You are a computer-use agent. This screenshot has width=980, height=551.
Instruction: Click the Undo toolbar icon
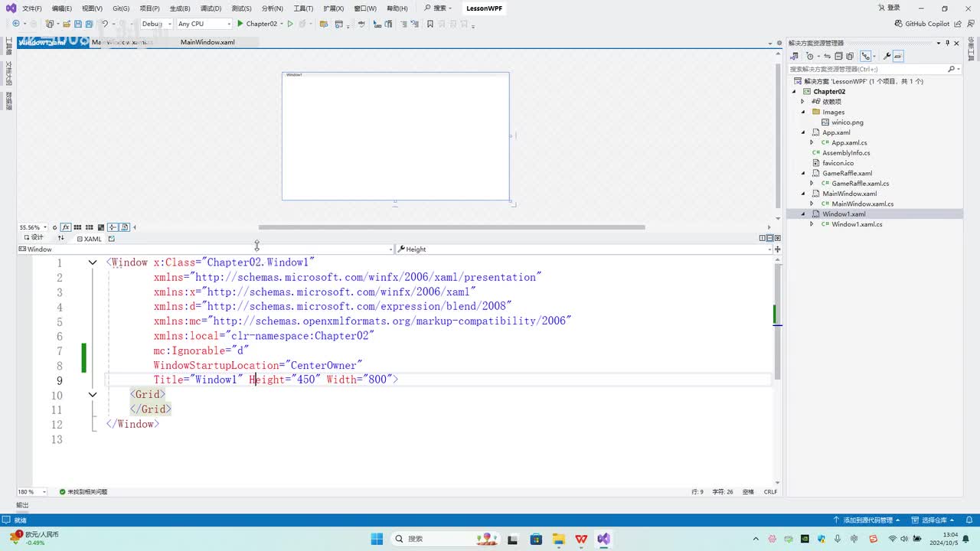tap(105, 24)
